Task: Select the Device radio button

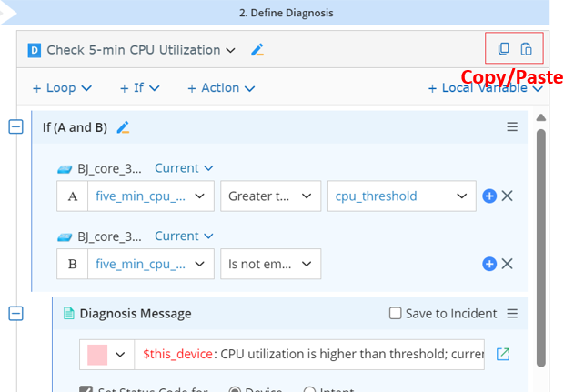Action: pyautogui.click(x=235, y=390)
